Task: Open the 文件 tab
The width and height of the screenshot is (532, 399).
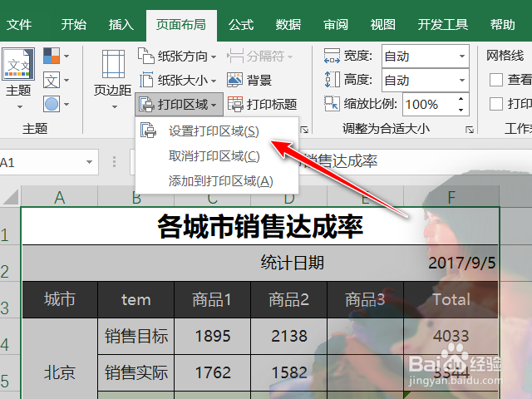Action: [19, 25]
